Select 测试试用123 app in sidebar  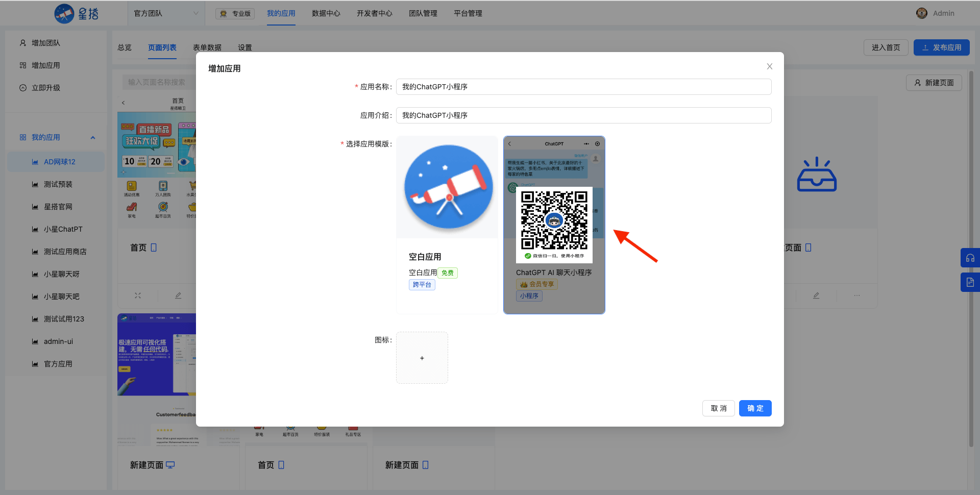pos(56,319)
